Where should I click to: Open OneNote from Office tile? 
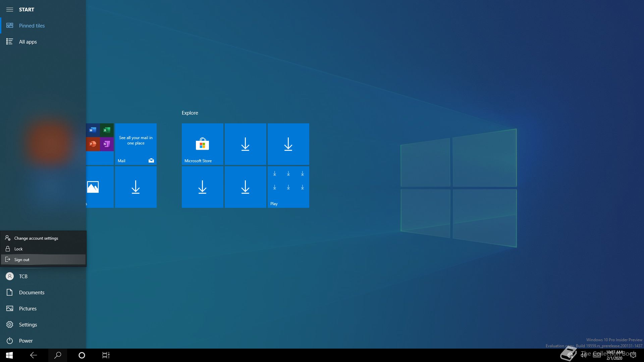point(107,144)
